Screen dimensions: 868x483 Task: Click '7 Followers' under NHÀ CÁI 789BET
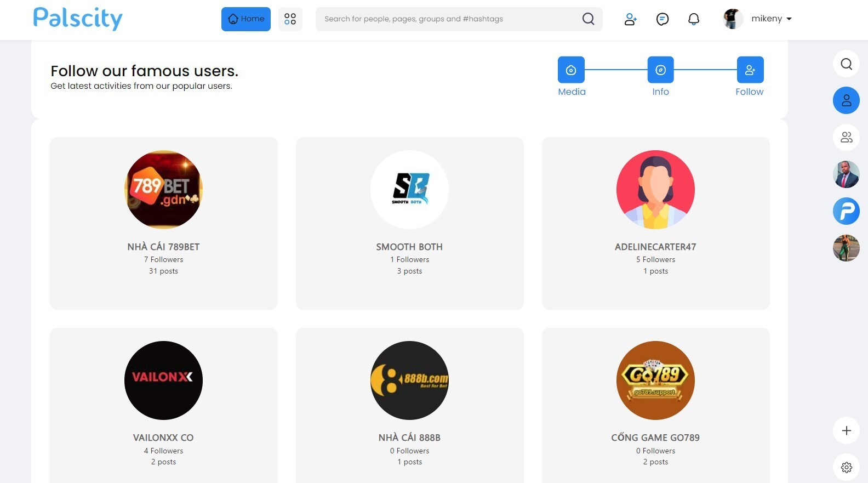163,259
